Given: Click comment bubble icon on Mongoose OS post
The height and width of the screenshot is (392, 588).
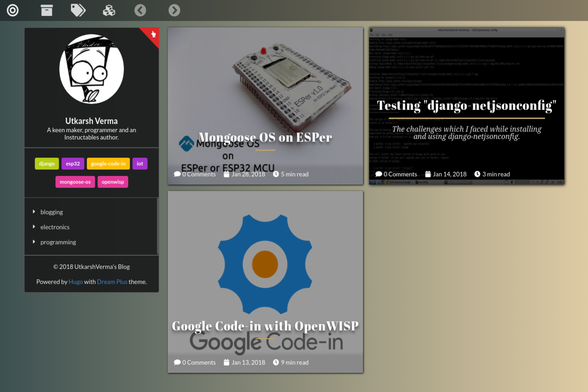Looking at the screenshot, I should (177, 174).
